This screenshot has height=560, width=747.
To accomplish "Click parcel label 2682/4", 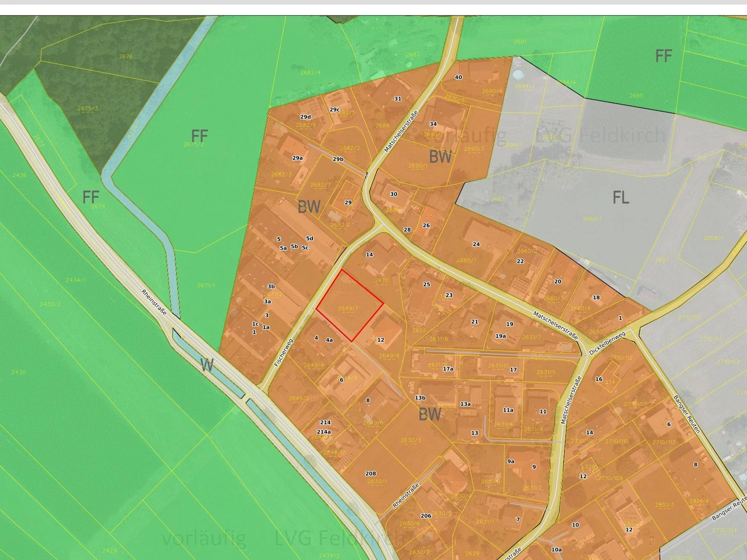I will pyautogui.click(x=310, y=72).
